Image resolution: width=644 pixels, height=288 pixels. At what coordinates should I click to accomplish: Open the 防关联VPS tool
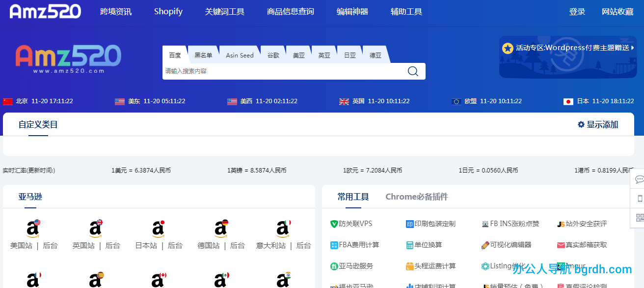[x=351, y=223]
